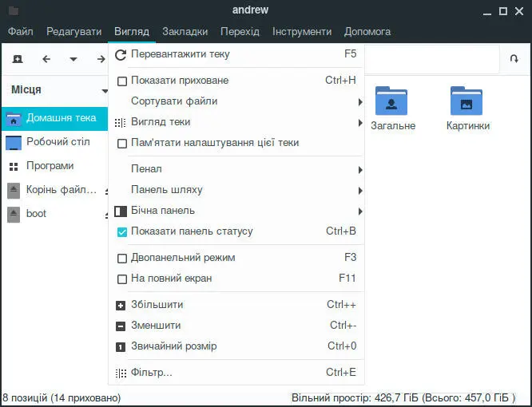Click the icon beside Звичайний розмір

[x=121, y=347]
